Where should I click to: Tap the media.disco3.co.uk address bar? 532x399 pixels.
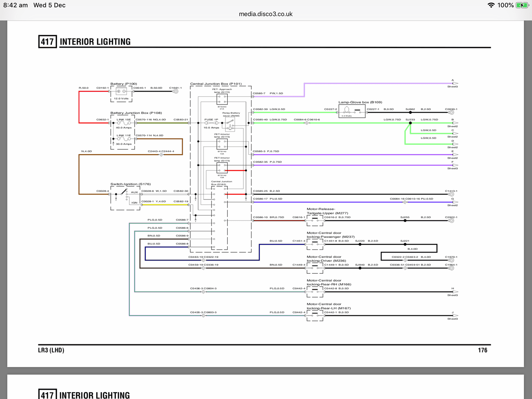pos(266,14)
